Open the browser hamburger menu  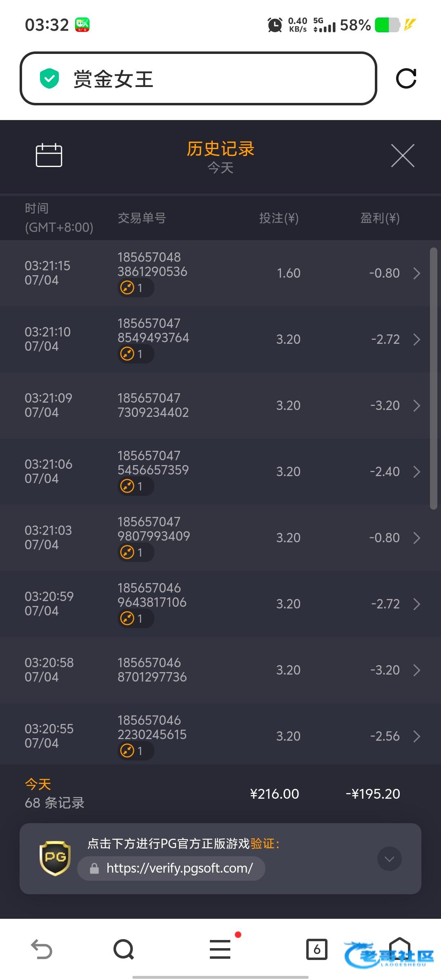click(220, 949)
